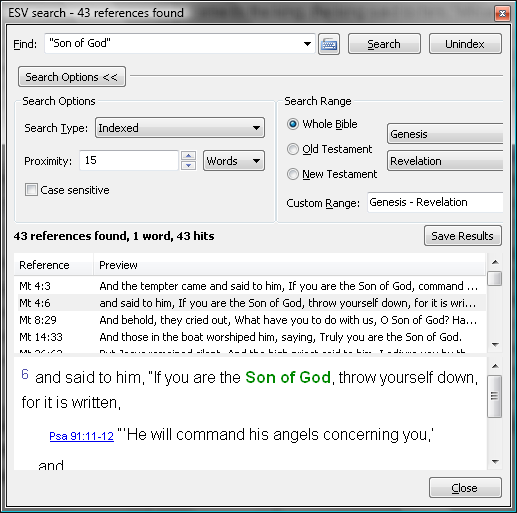The height and width of the screenshot is (513, 517).
Task: Click the highlighted Son of God text
Action: click(288, 378)
